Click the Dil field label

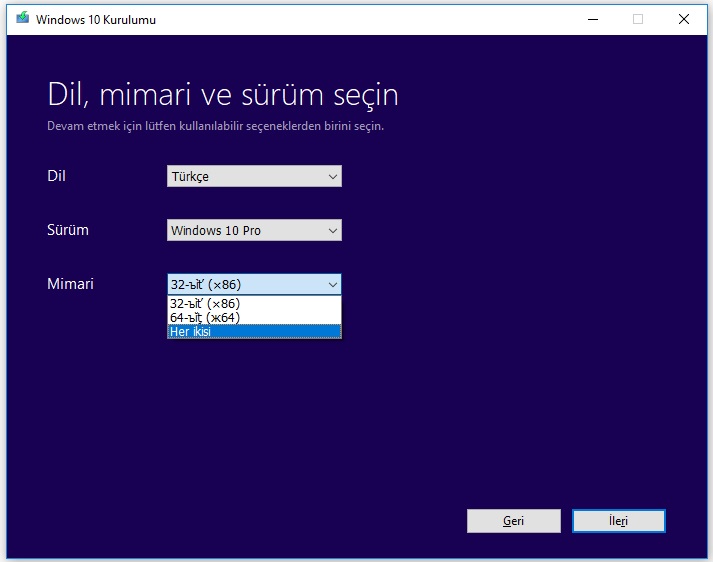click(x=57, y=177)
